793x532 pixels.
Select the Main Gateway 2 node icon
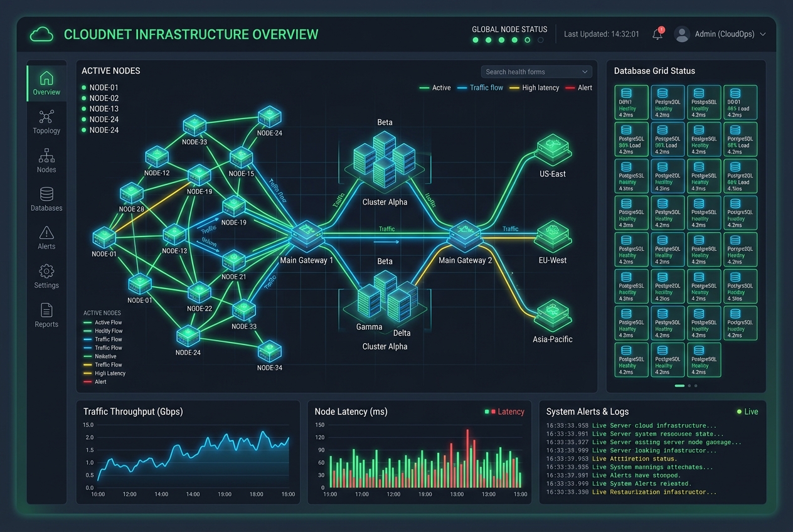(x=465, y=236)
